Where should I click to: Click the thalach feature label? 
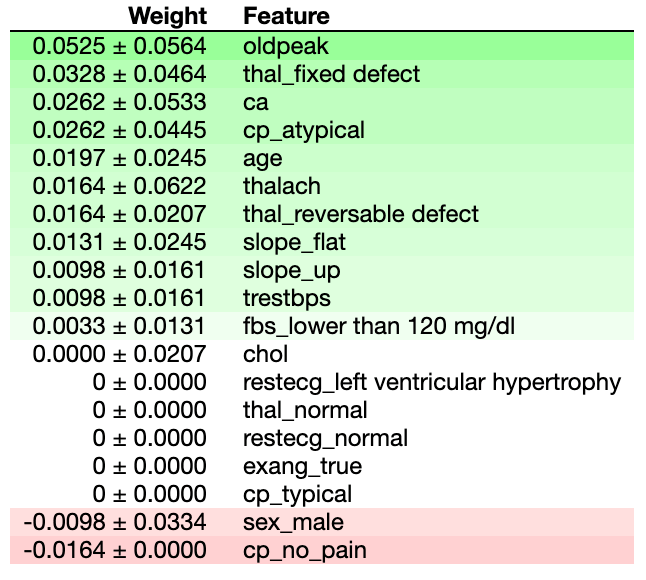coord(282,186)
